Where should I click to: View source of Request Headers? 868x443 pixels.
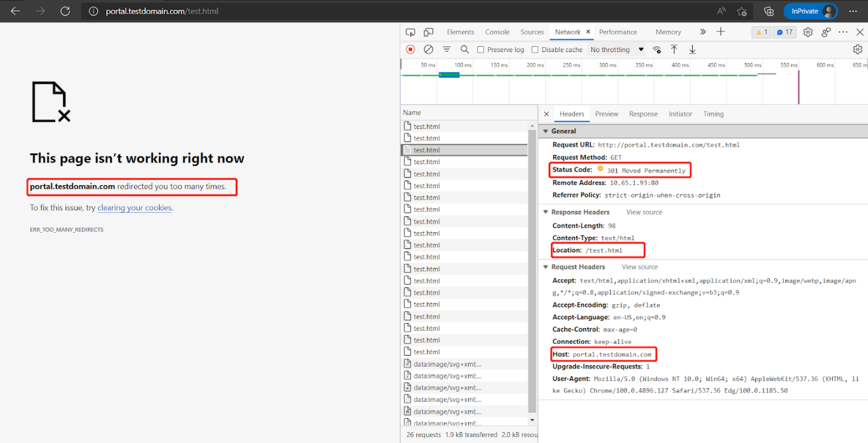[x=639, y=267]
